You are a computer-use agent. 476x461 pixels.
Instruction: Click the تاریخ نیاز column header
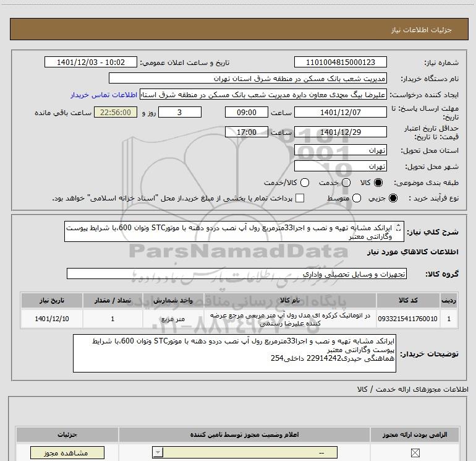click(x=51, y=300)
